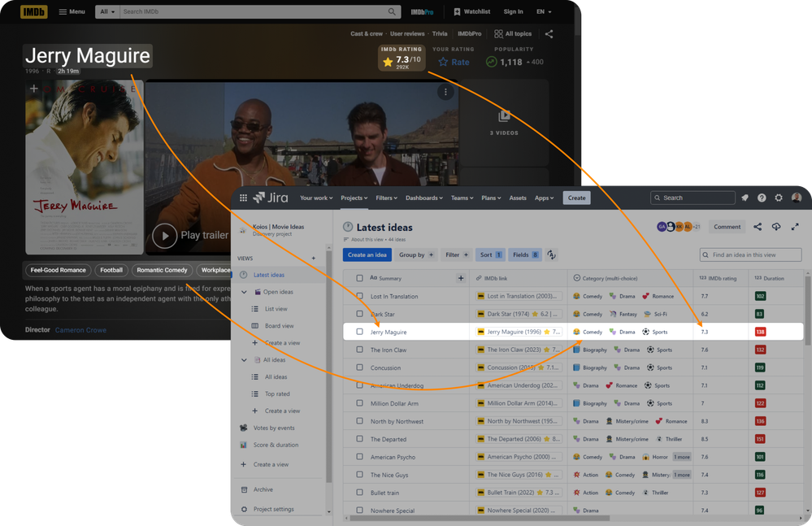Click the plus icon next to VIEWS
This screenshot has width=812, height=526.
click(313, 259)
